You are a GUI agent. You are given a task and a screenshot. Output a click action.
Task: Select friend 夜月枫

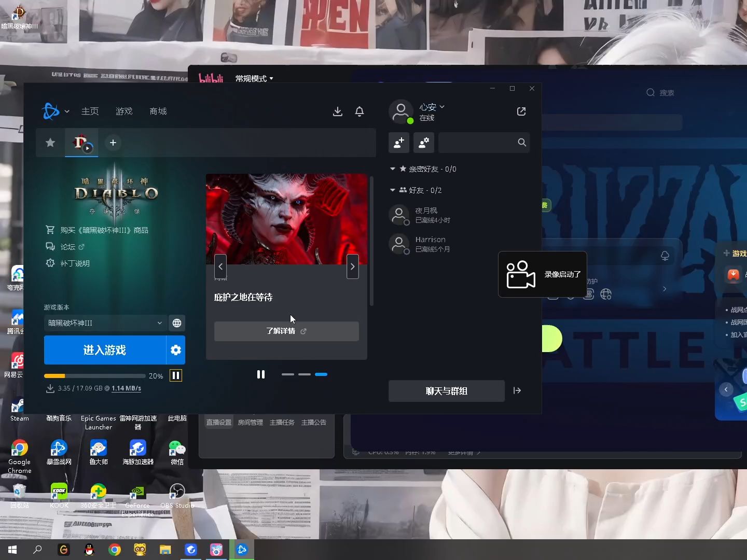(459, 215)
